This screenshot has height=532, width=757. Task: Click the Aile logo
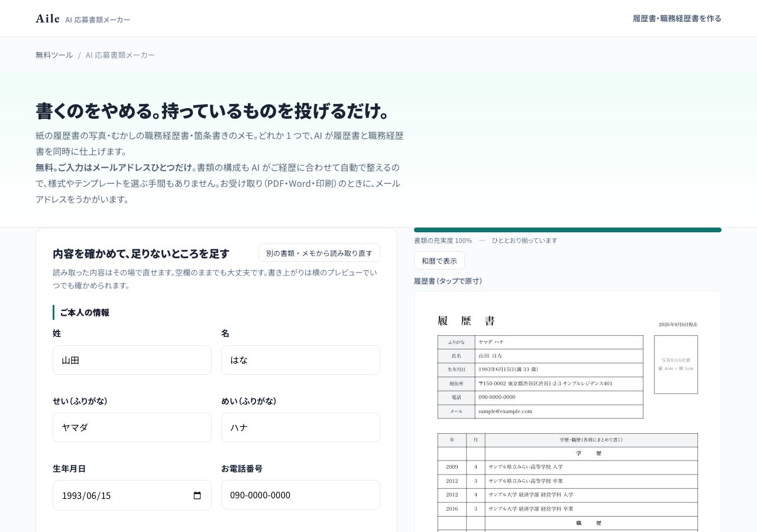pos(47,18)
